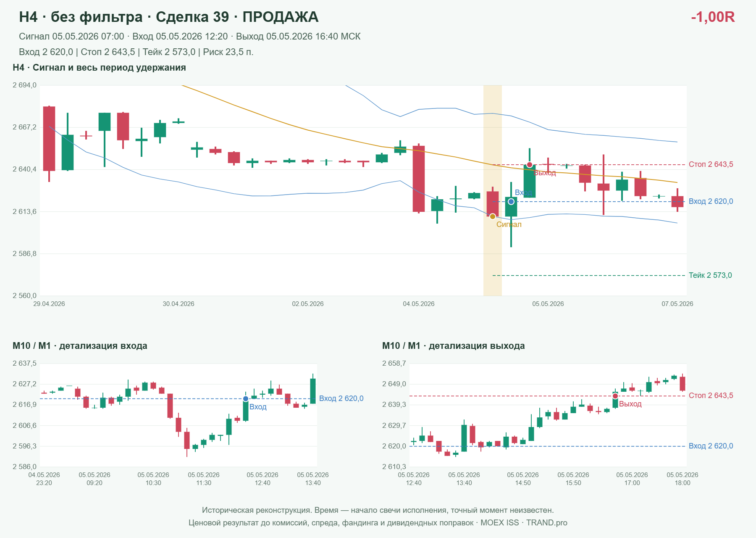Click the '05.05.2026 18:00' time label

point(682,479)
